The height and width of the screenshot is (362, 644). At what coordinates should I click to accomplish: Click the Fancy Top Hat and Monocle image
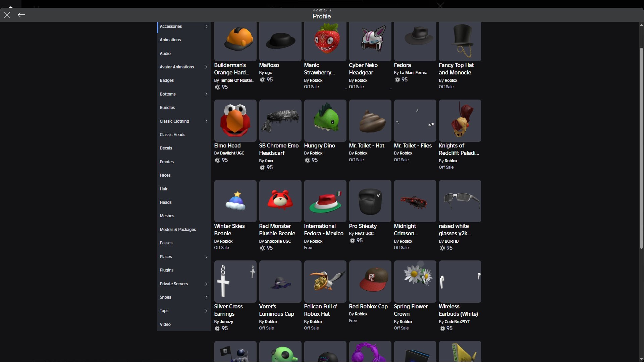460,42
